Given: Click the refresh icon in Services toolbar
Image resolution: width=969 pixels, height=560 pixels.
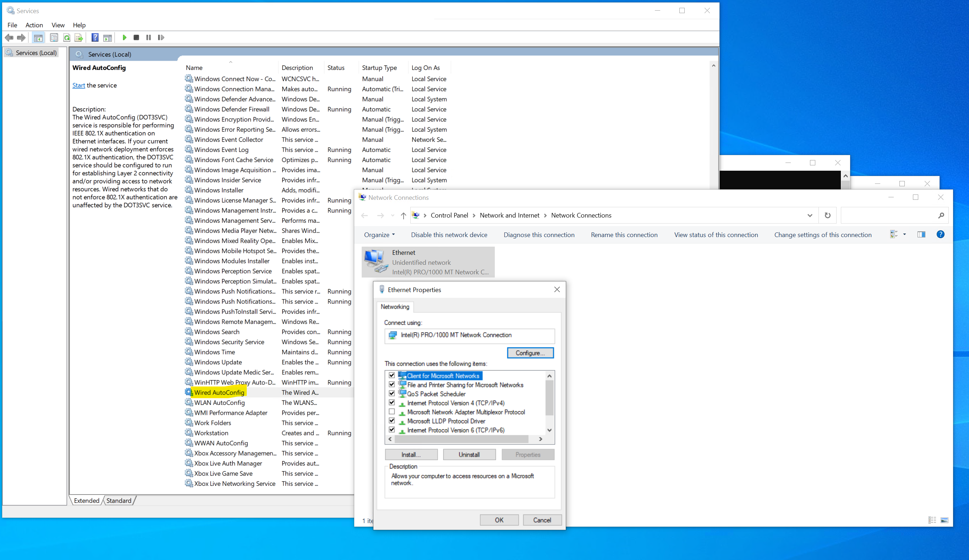Looking at the screenshot, I should (66, 37).
